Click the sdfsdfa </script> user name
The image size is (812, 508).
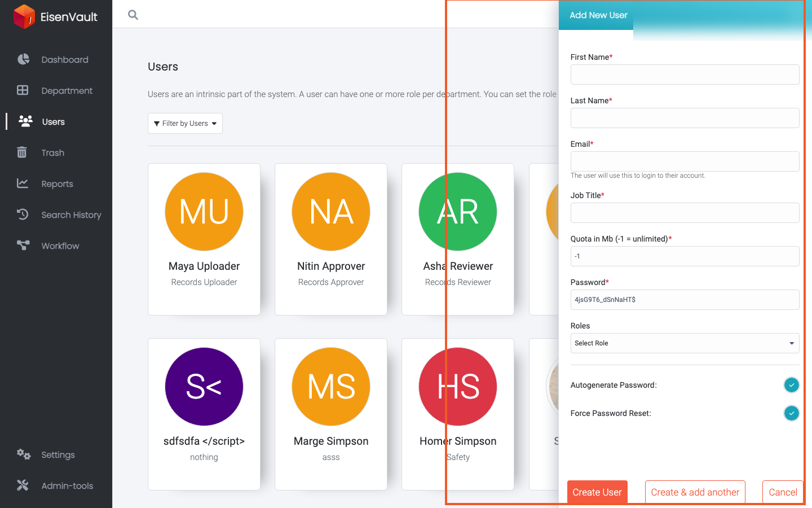[x=204, y=441]
